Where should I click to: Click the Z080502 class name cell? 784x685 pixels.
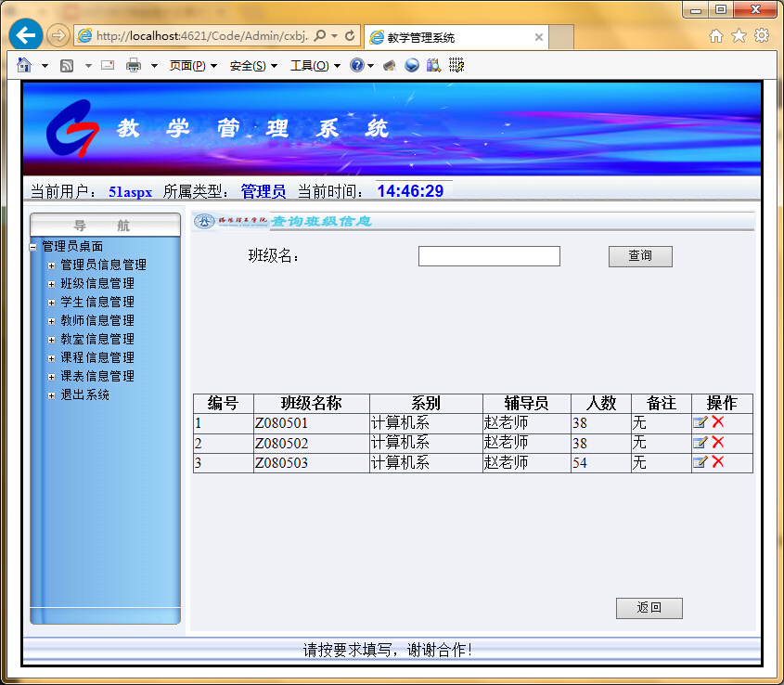(x=311, y=444)
